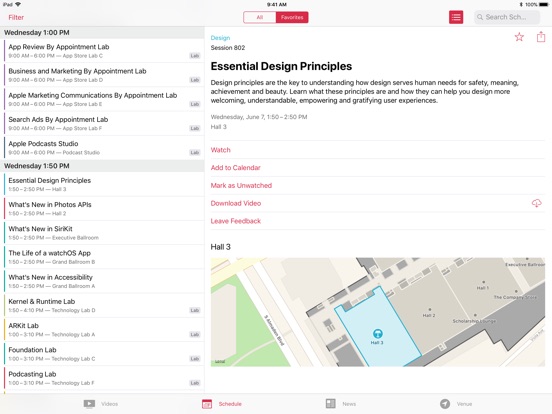Switch to the News tab
The width and height of the screenshot is (552, 414).
pyautogui.click(x=341, y=404)
